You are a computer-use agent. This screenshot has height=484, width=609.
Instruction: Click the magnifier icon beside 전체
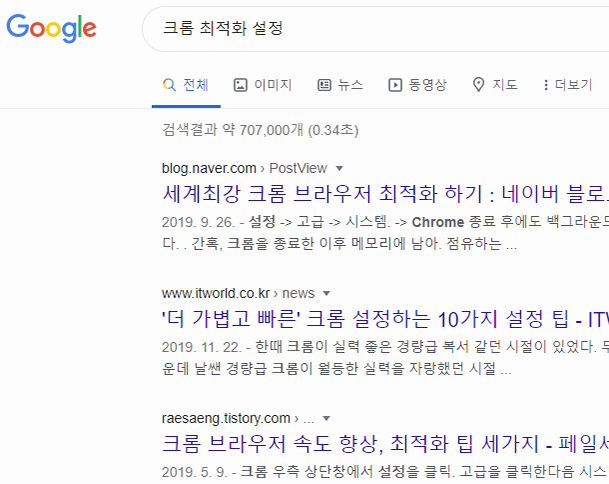pyautogui.click(x=169, y=85)
